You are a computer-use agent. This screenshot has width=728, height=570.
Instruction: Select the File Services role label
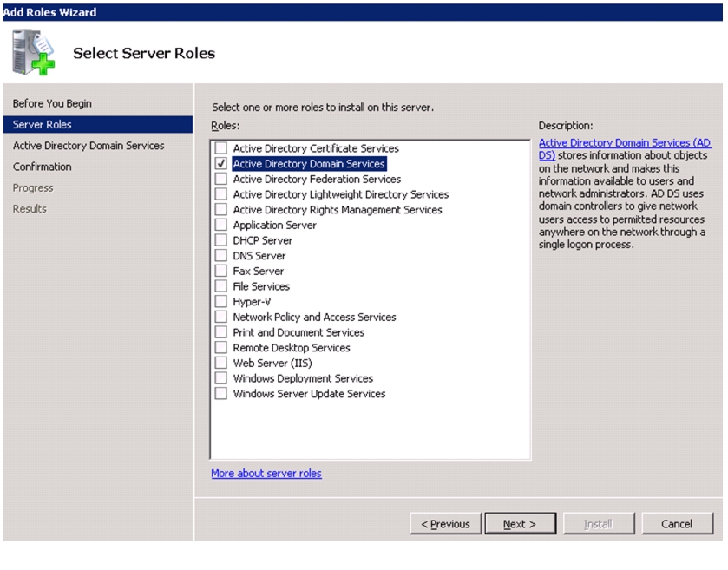tap(261, 286)
